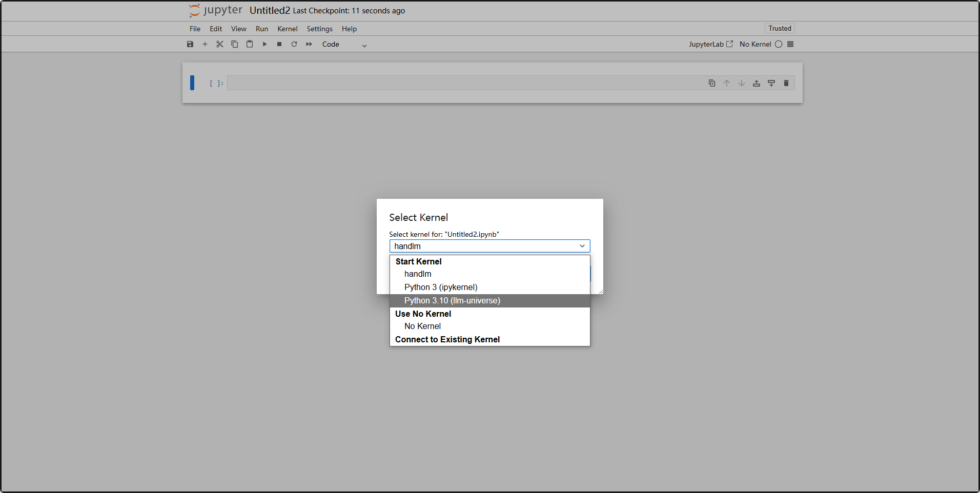
Task: Choose the Python 3 (ipykernel) option
Action: (x=489, y=287)
